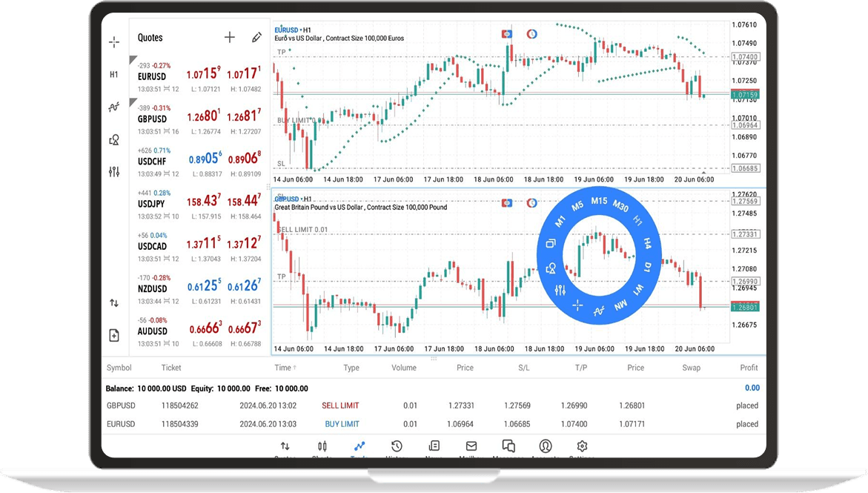Click the indicators icon in radial menu
This screenshot has width=868, height=493.
599,311
